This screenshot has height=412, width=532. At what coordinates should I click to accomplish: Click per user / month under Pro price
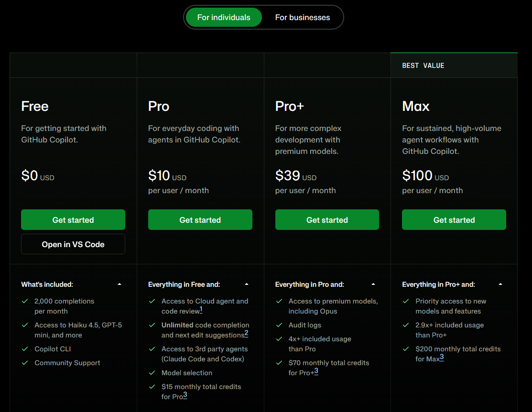click(178, 190)
